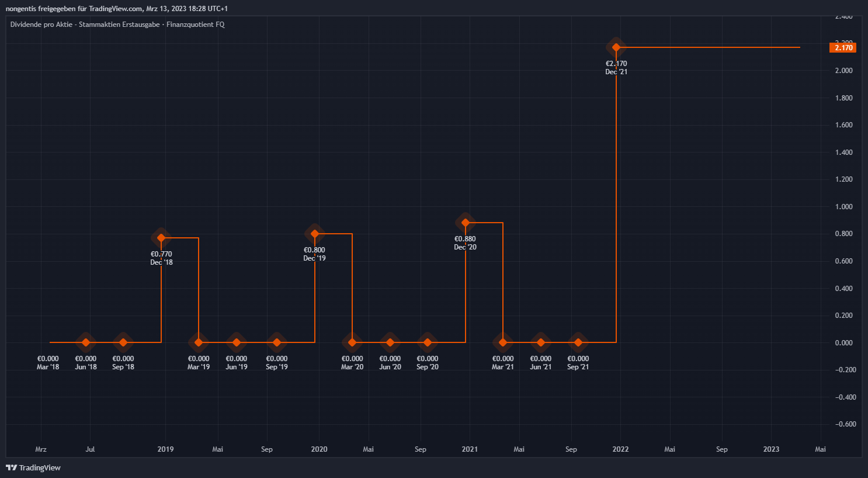Click the 2022 label on the time axis
The height and width of the screenshot is (478, 868).
[x=620, y=449]
